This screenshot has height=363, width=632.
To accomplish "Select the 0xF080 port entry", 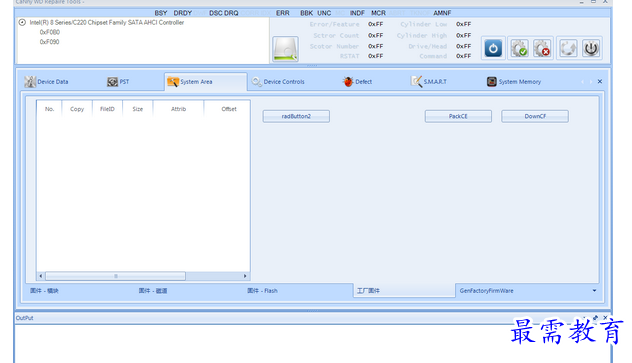I will pos(50,32).
